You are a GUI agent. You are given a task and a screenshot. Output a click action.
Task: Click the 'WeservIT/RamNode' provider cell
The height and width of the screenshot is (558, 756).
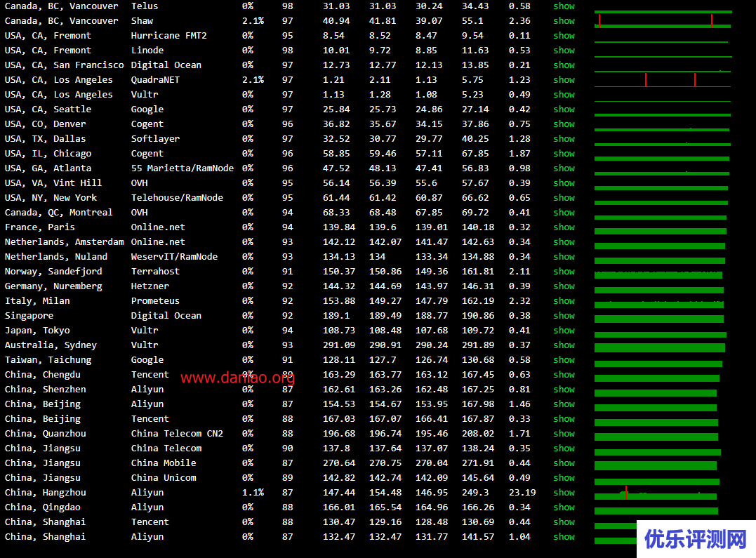[x=174, y=257]
